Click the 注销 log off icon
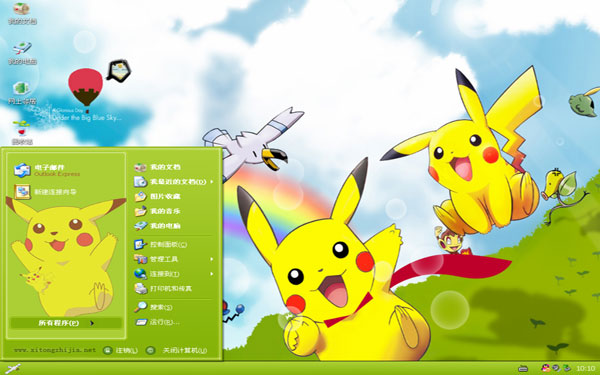This screenshot has height=375, width=600. click(108, 350)
